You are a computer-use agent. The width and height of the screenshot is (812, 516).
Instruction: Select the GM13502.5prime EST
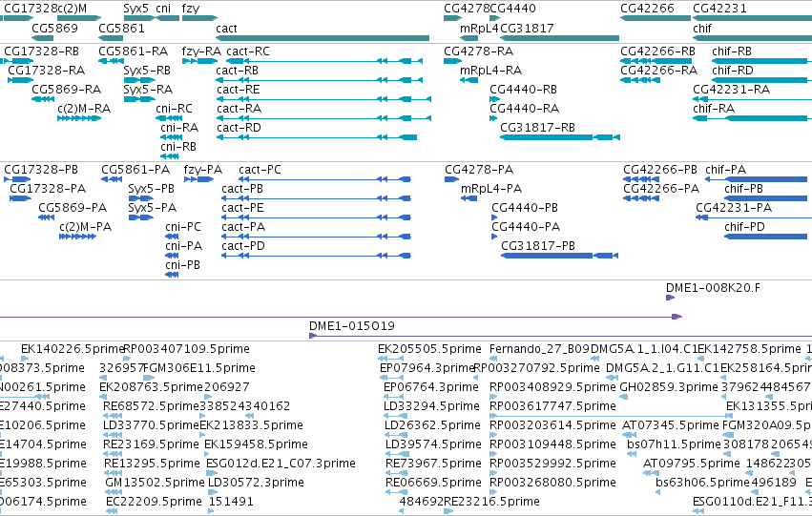(113, 493)
